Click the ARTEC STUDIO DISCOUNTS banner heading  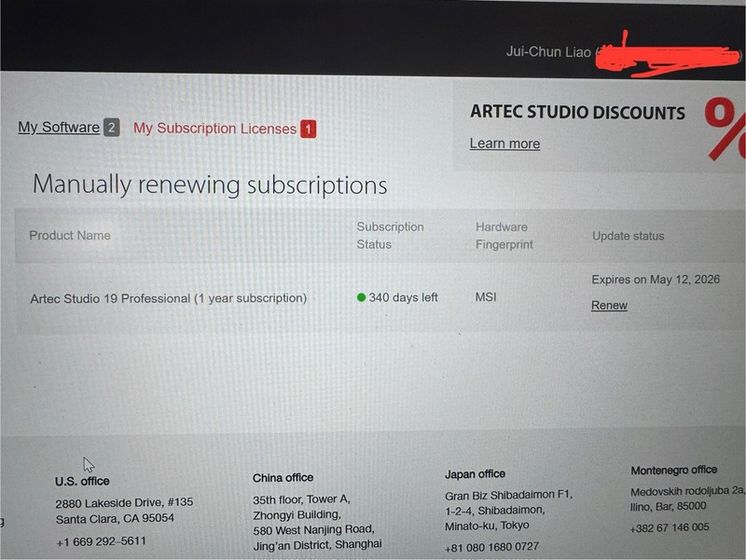click(x=577, y=112)
